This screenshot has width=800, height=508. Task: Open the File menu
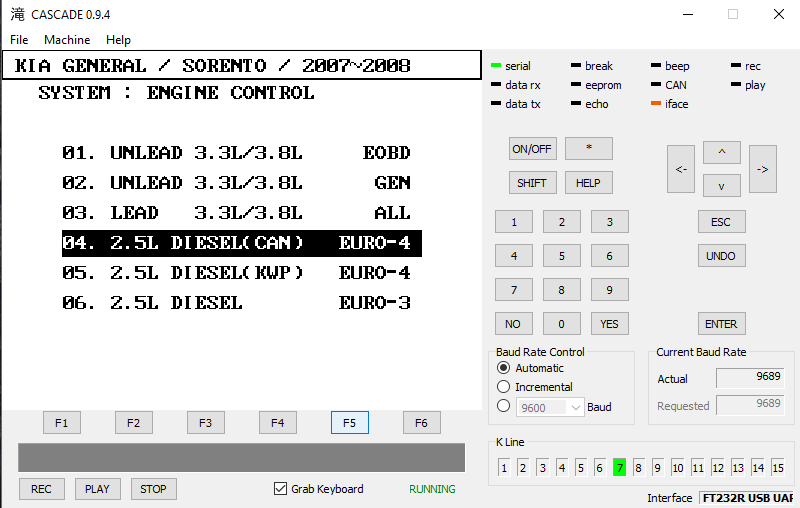19,40
